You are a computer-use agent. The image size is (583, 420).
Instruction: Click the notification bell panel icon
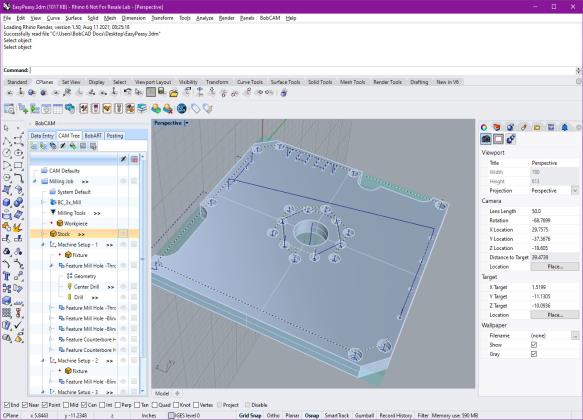point(564,127)
